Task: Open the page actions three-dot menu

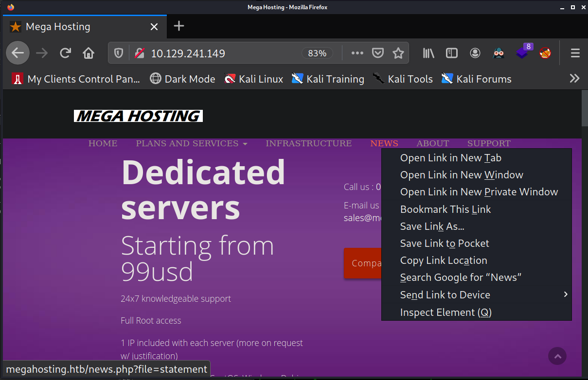Action: pyautogui.click(x=357, y=53)
